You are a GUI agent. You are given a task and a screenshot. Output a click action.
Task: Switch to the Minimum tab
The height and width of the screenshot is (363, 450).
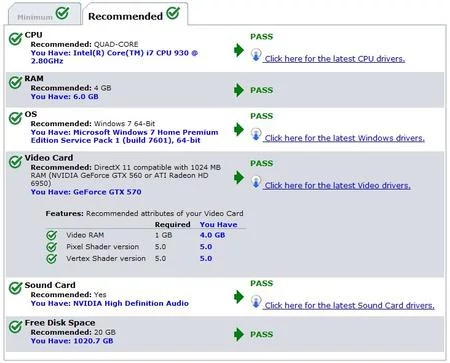click(44, 14)
